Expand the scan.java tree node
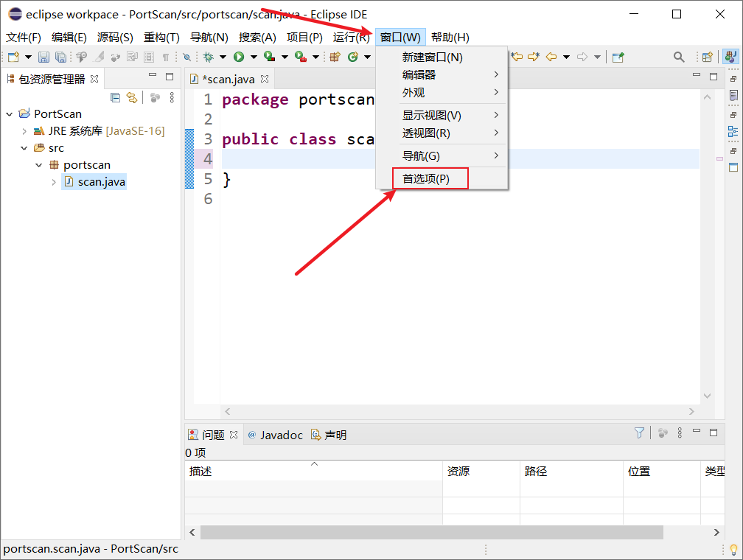The width and height of the screenshot is (743, 560). (54, 183)
